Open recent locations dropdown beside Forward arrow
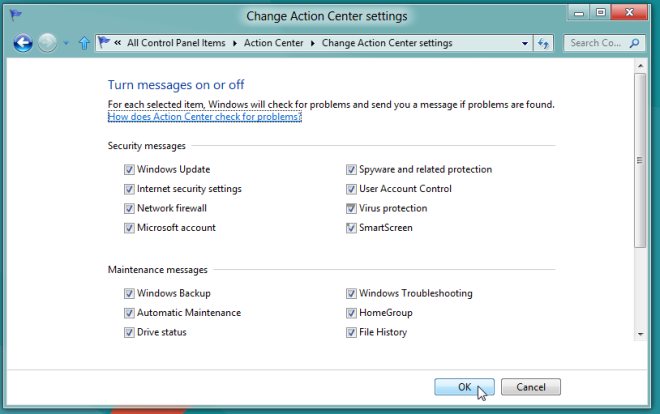Viewport: 660px width, 414px height. point(66,43)
